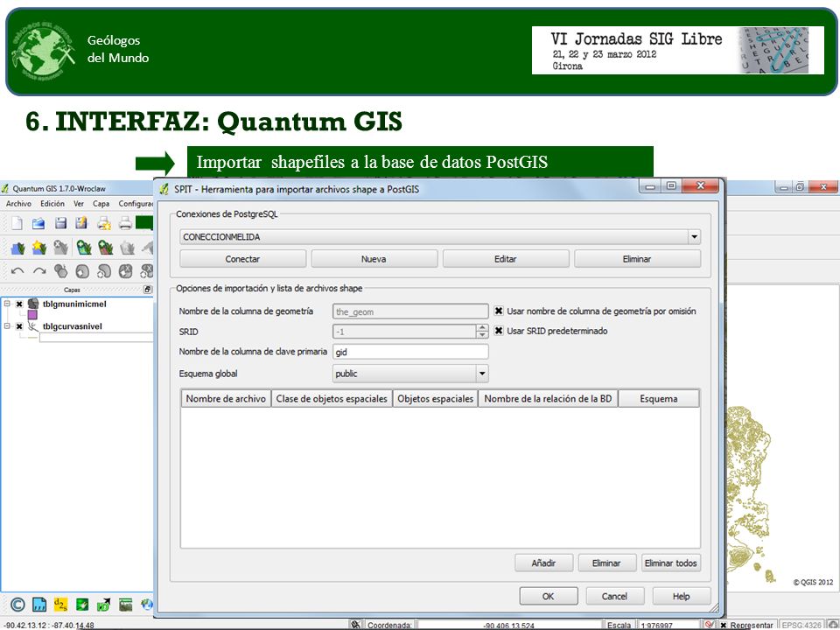The image size is (840, 630).
Task: Open the Edición menu
Action: click(x=52, y=204)
